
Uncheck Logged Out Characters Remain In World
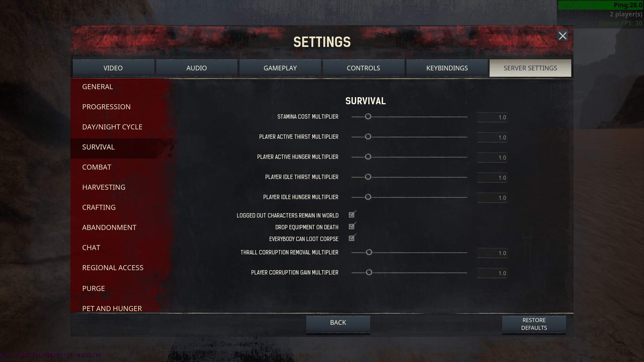pyautogui.click(x=352, y=215)
